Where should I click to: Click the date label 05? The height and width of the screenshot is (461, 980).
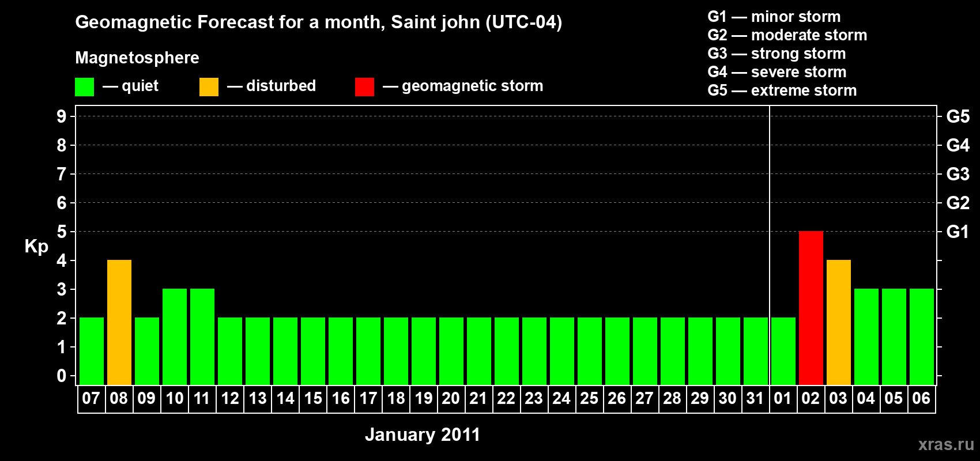894,399
